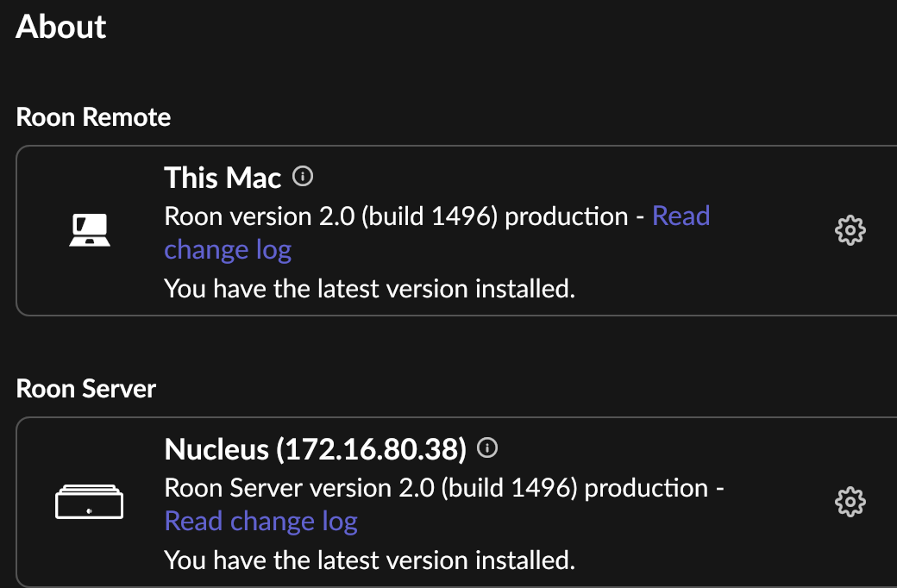
Task: Click the About page heading
Action: tap(60, 27)
